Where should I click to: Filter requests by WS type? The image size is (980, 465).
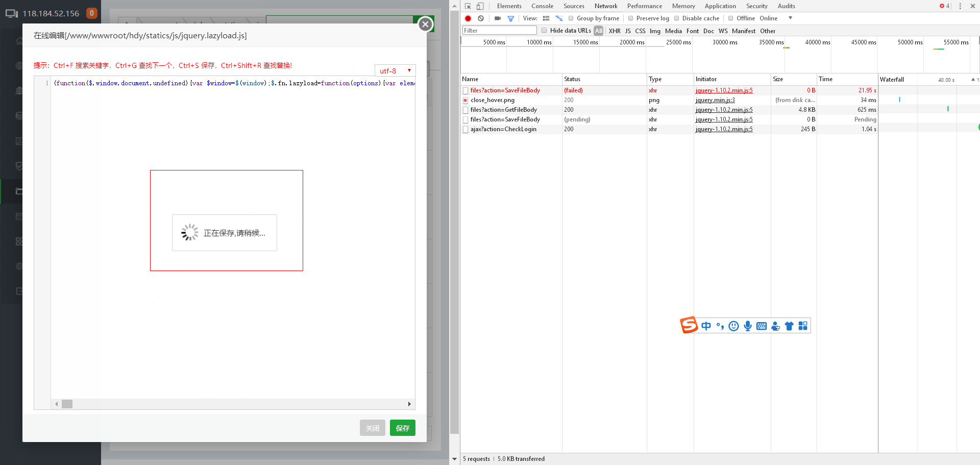pos(723,31)
